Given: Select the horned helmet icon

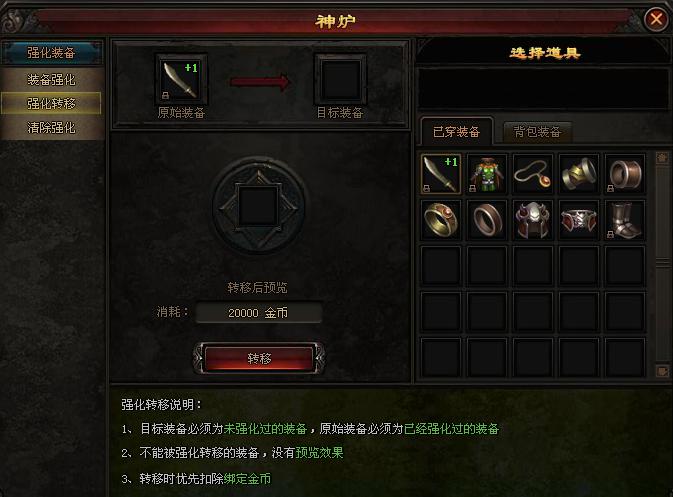Looking at the screenshot, I should click(533, 220).
